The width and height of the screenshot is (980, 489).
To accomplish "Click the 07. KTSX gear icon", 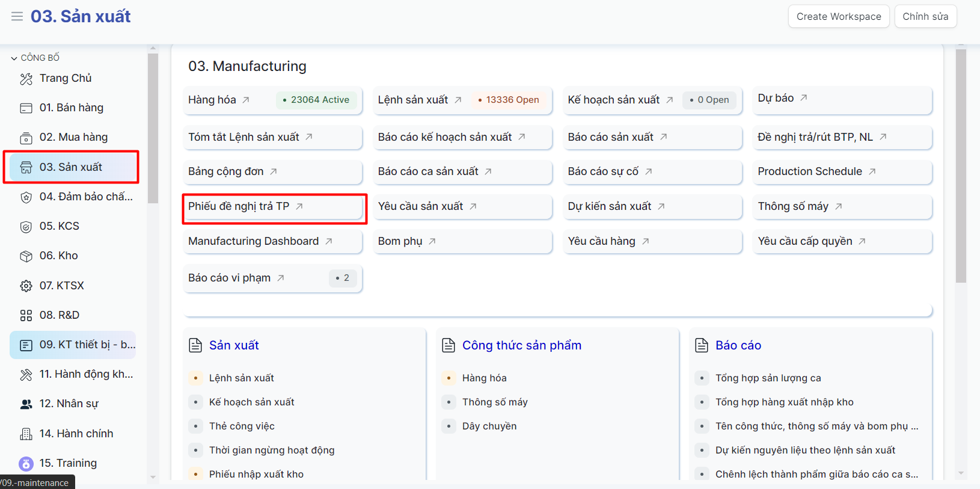I will pyautogui.click(x=26, y=286).
